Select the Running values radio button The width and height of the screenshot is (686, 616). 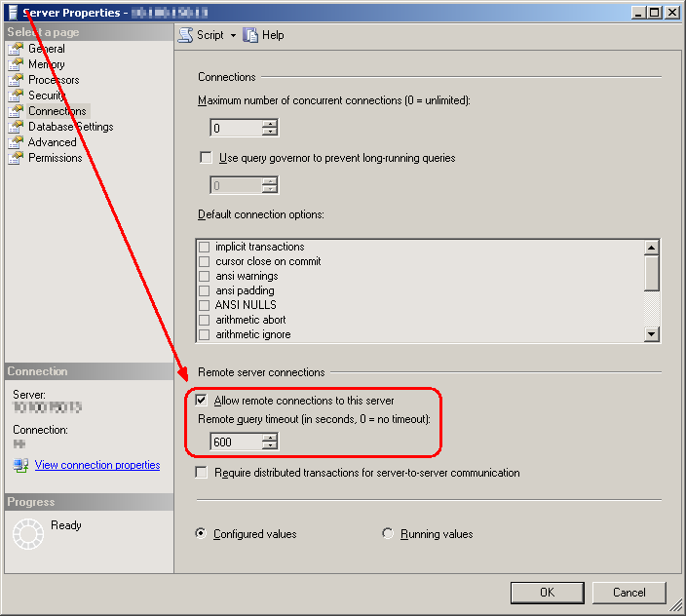(388, 534)
